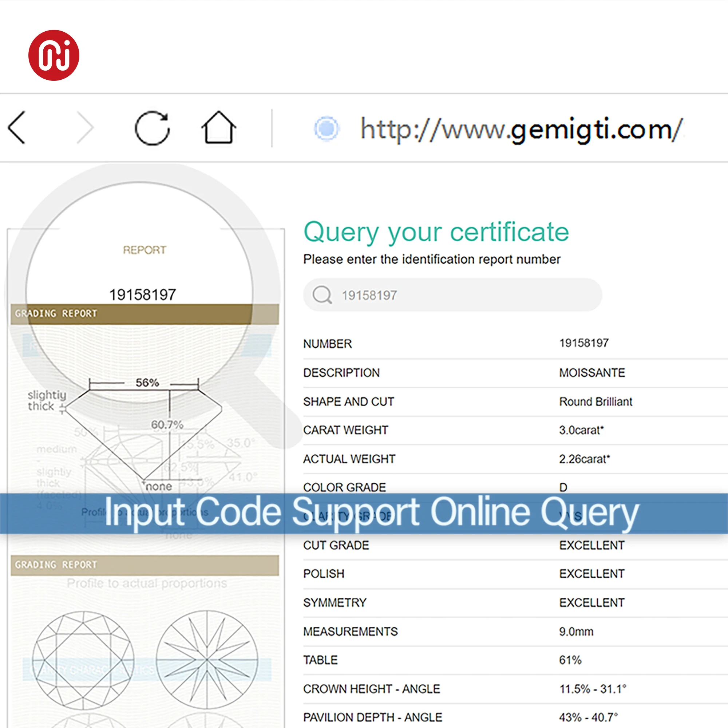Click the COLOR GRADE label
The image size is (728, 728).
pyautogui.click(x=344, y=487)
